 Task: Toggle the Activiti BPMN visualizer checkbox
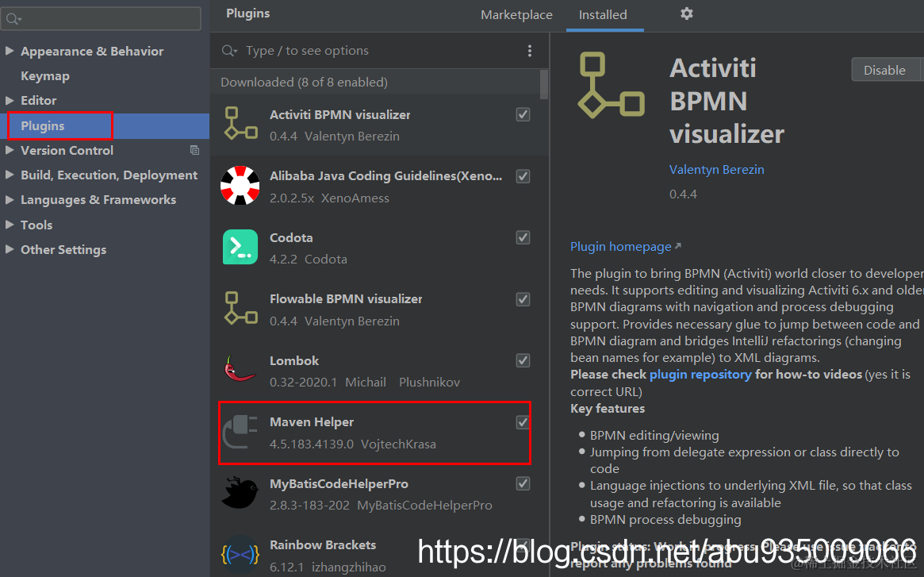tap(523, 114)
